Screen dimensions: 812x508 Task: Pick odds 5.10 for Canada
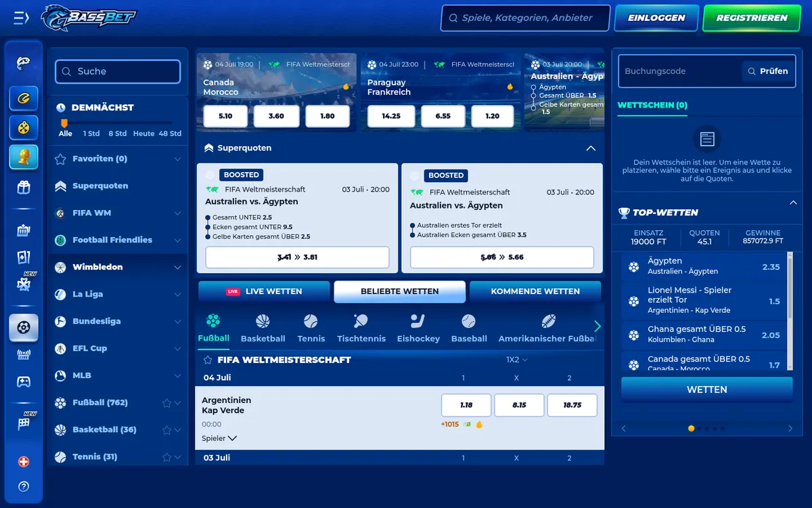(x=226, y=117)
